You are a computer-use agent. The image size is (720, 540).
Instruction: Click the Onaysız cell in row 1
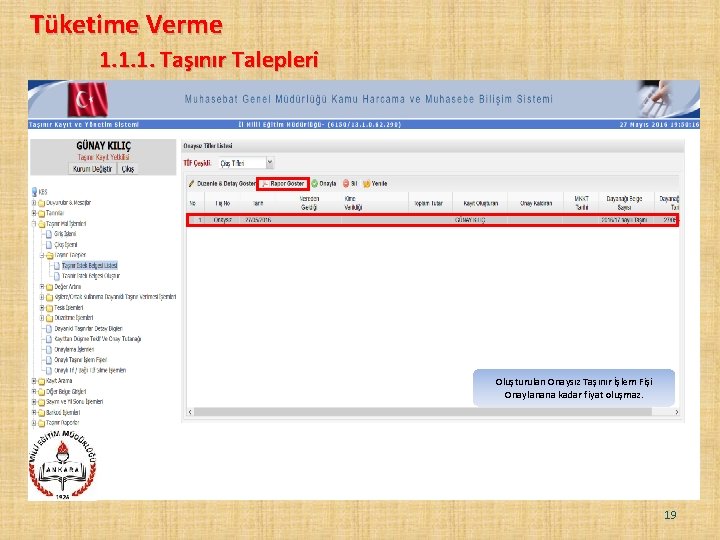click(x=223, y=220)
